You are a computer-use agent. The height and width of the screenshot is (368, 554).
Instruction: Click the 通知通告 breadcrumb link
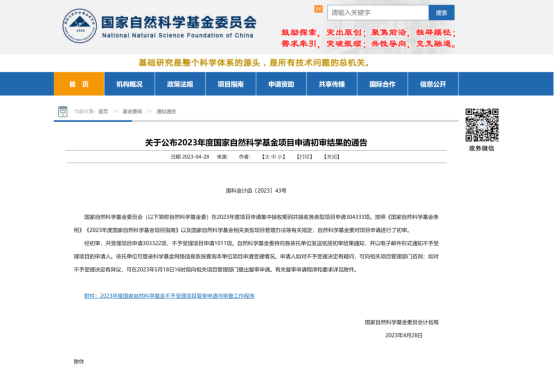click(x=166, y=112)
